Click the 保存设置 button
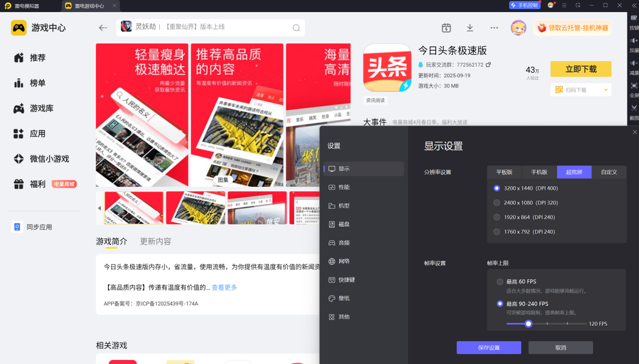This screenshot has height=364, width=639. (488, 348)
